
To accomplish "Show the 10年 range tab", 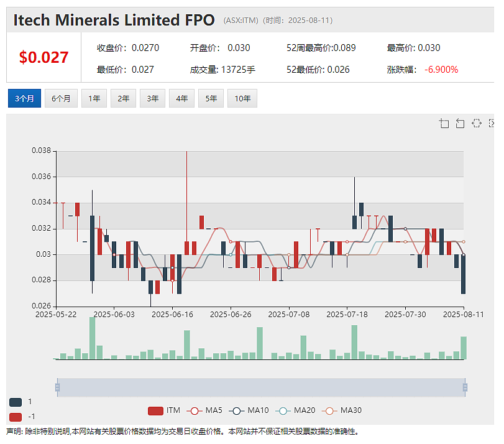I will click(x=242, y=98).
